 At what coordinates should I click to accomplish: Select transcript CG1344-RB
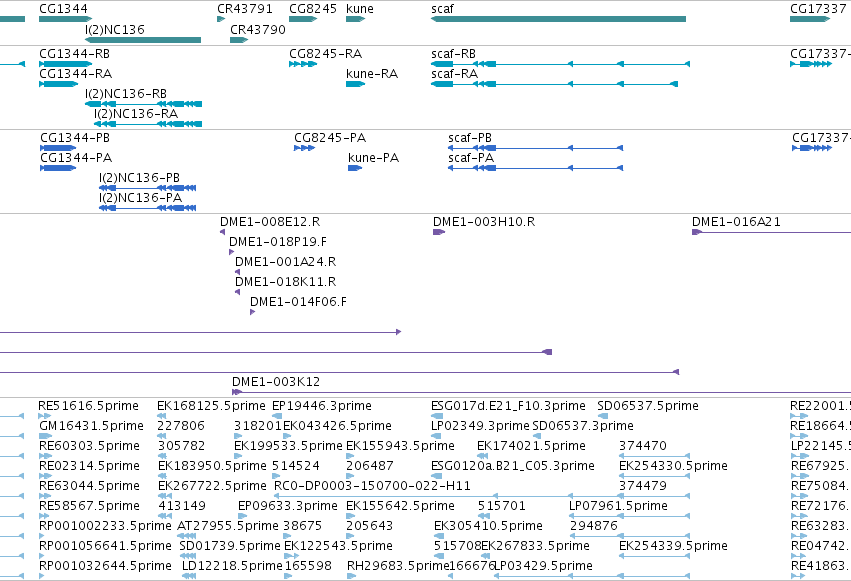point(66,64)
